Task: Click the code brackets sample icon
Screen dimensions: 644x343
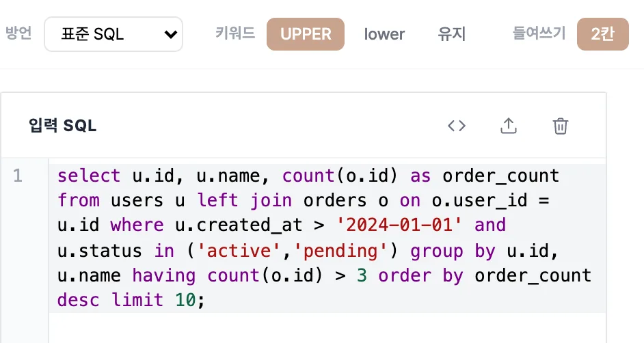Action: pyautogui.click(x=457, y=126)
